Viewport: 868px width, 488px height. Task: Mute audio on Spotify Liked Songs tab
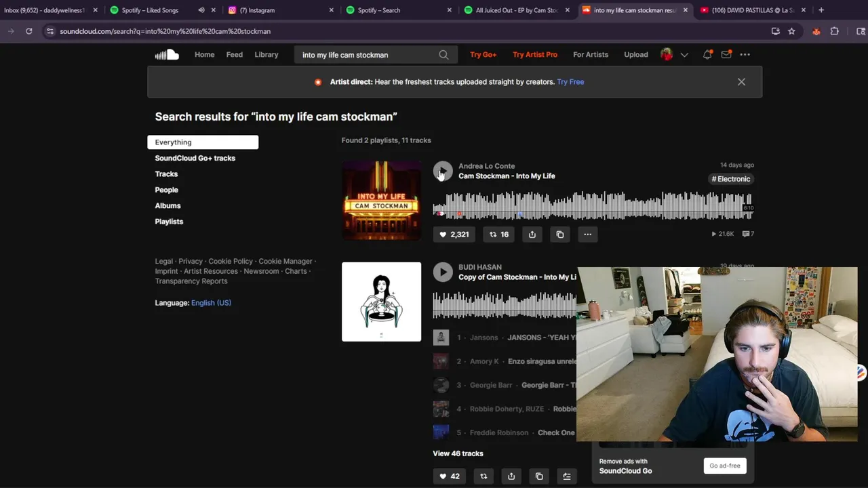(x=201, y=10)
